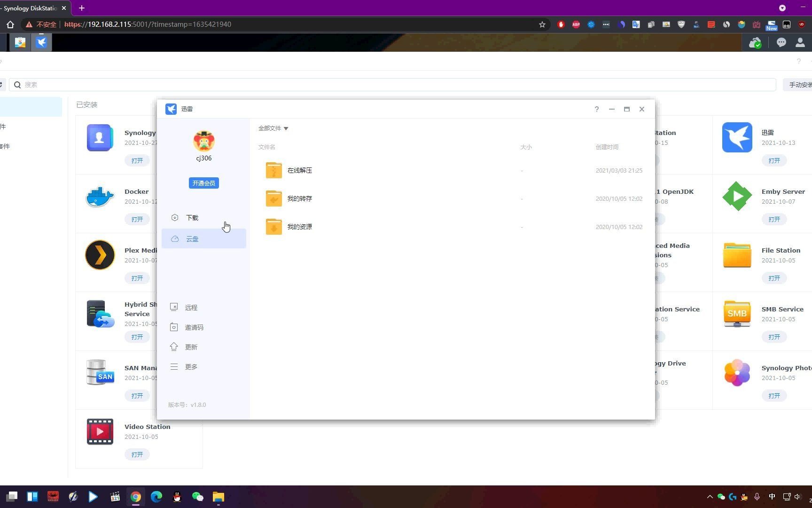Image resolution: width=812 pixels, height=508 pixels.
Task: Open the Docker package via 打开
Action: tap(137, 219)
